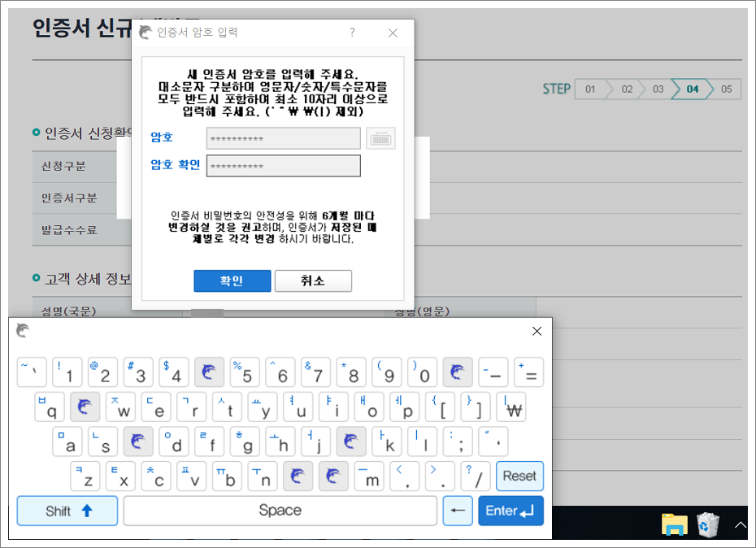Click dolphin blank key between s and d
Screen dimensions: 756x548
point(138,441)
